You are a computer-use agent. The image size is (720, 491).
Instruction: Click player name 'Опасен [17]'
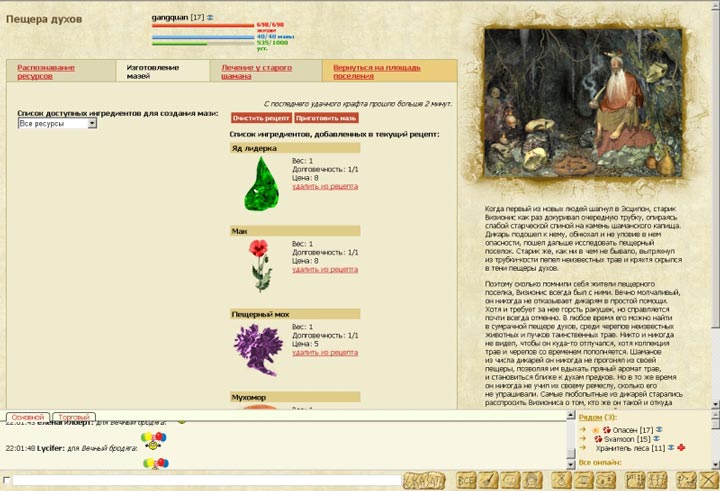tap(633, 430)
